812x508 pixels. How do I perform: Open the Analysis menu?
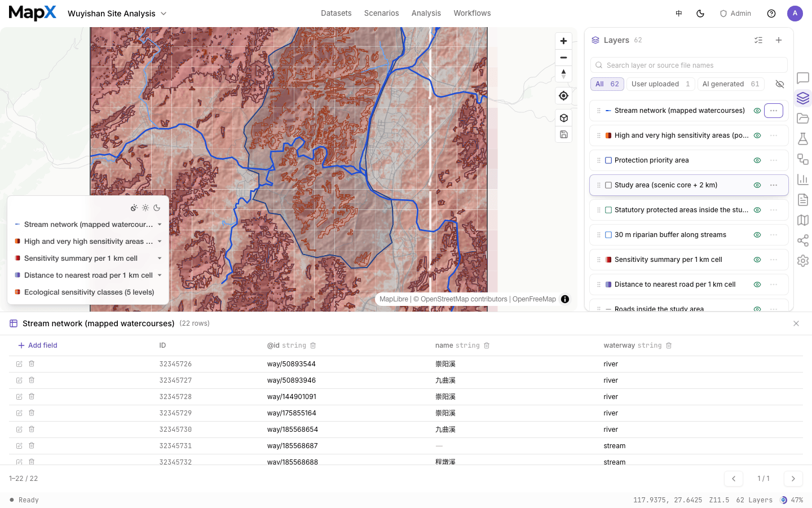point(426,13)
